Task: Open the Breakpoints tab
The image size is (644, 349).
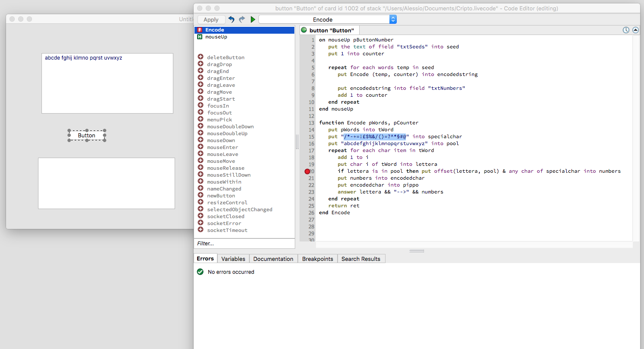Action: 317,259
